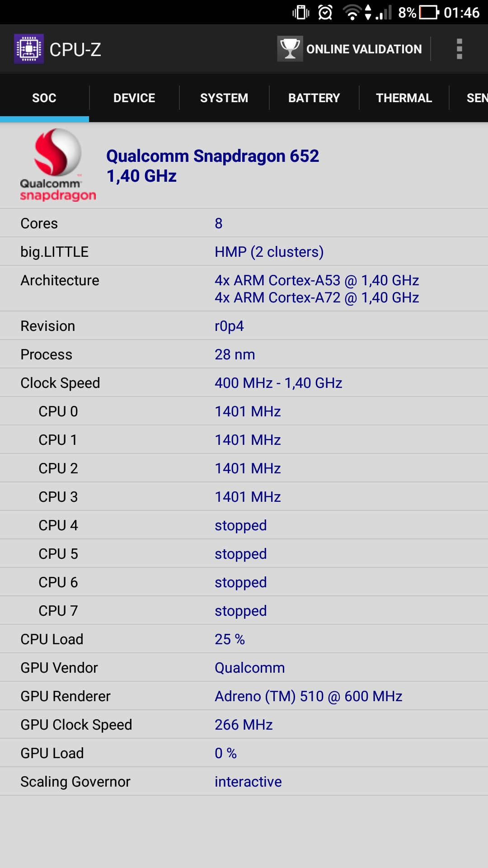Tap the CPU 4 stopped row
This screenshot has height=868, width=488.
tap(244, 525)
